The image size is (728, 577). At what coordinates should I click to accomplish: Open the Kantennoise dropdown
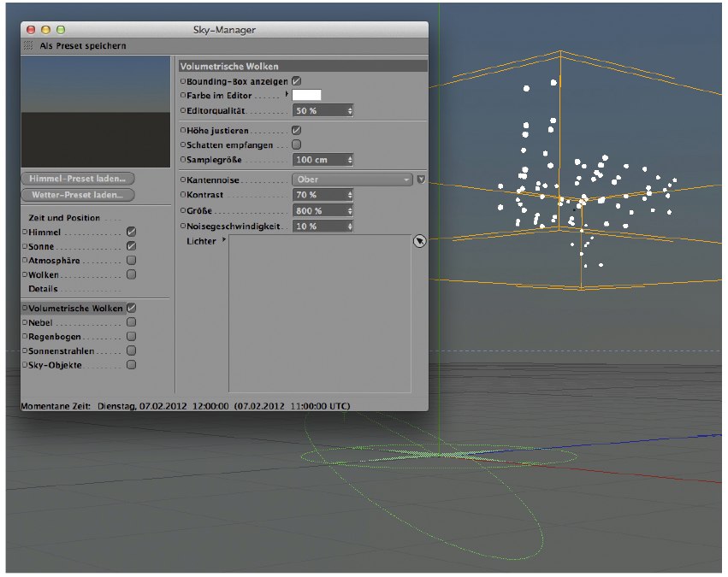tap(352, 180)
